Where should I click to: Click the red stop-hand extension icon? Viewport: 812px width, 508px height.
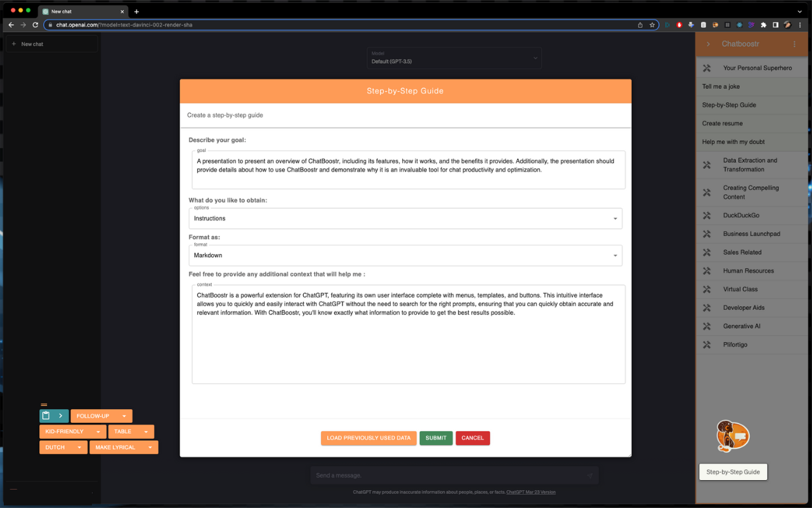click(679, 25)
